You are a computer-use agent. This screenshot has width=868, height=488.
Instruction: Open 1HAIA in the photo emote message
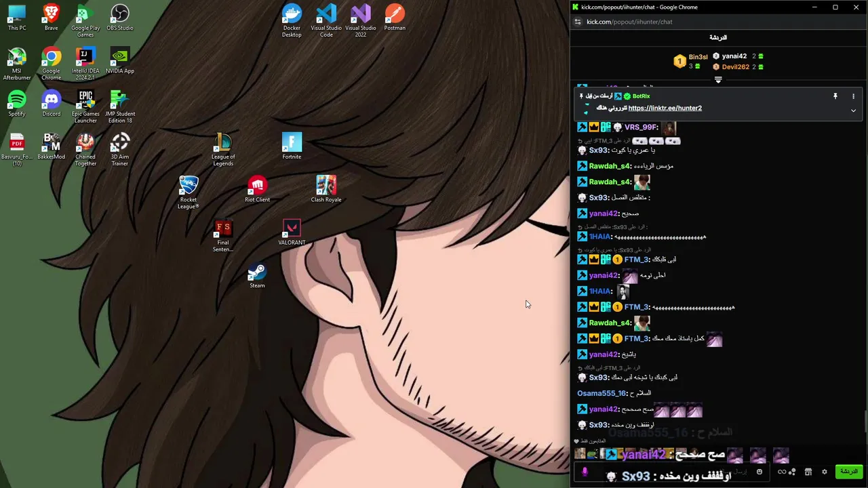(600, 291)
